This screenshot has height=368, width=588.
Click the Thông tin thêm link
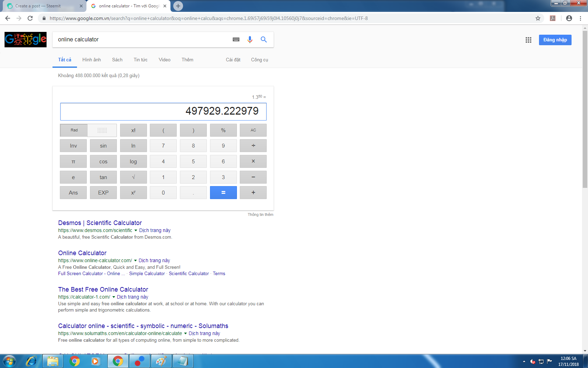pyautogui.click(x=261, y=214)
